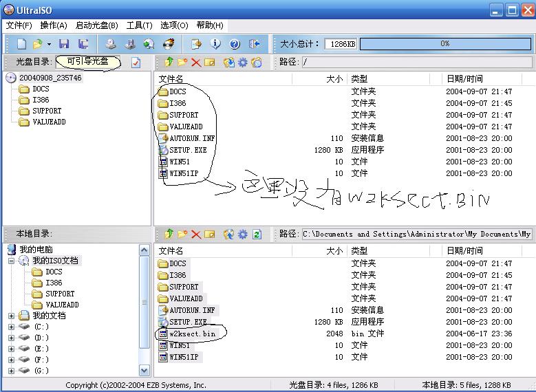Open the 启动光盘(B) menu
The height and width of the screenshot is (392, 536).
(97, 25)
